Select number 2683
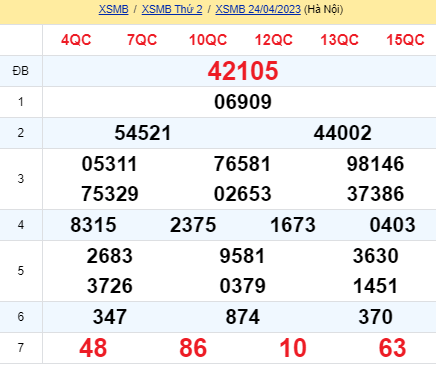 (x=110, y=256)
